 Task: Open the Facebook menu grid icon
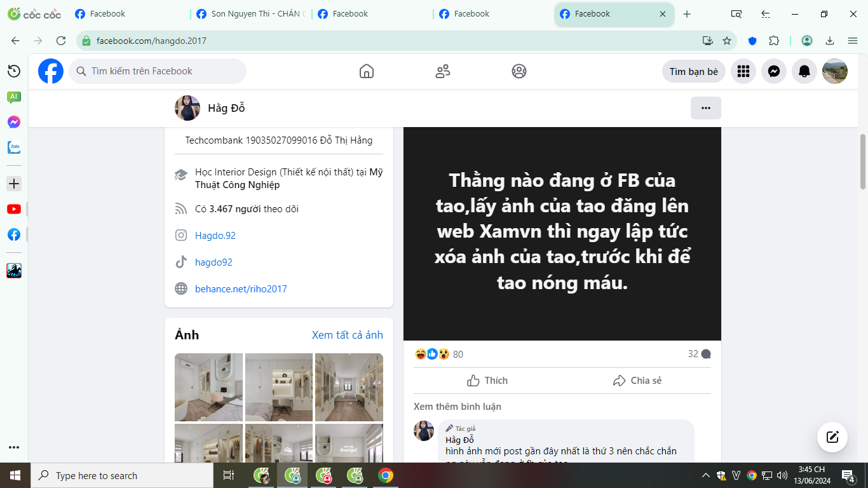pos(743,71)
